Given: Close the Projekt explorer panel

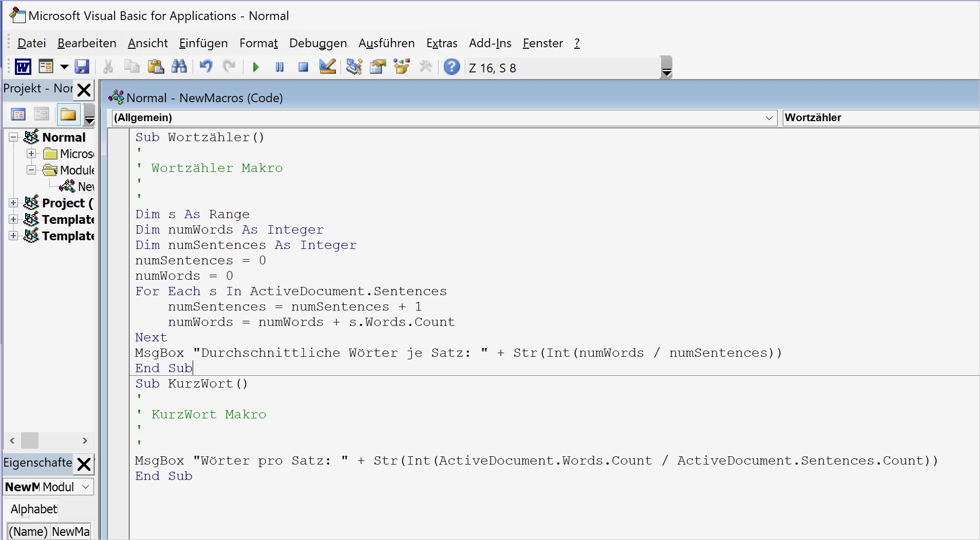Looking at the screenshot, I should 84,90.
